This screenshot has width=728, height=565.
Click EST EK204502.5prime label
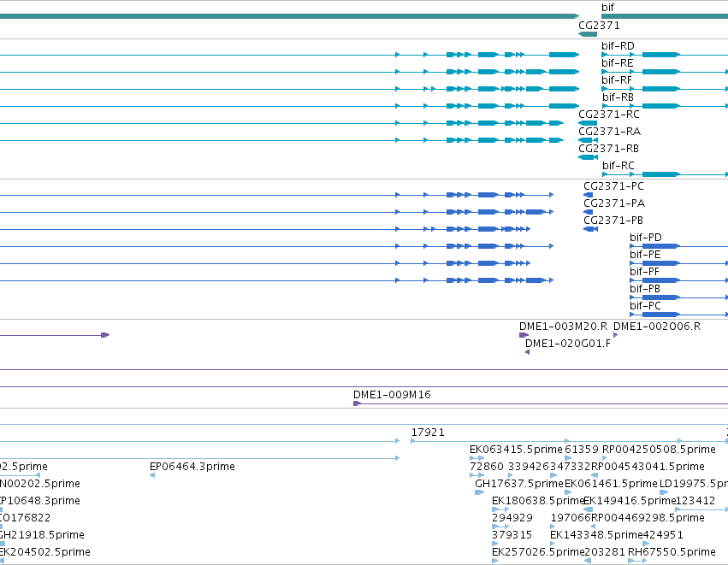[45, 552]
